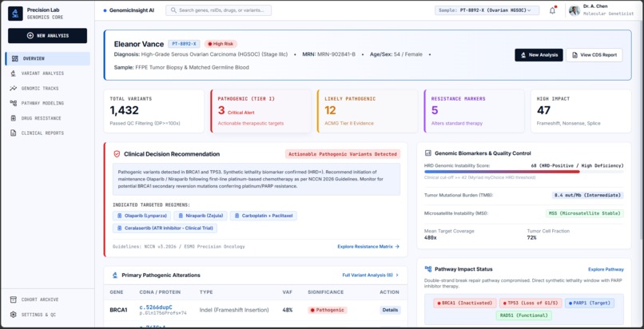644x329 pixels.
Task: Click the Olaparib (Lynparza) pill icon
Action: pos(120,216)
